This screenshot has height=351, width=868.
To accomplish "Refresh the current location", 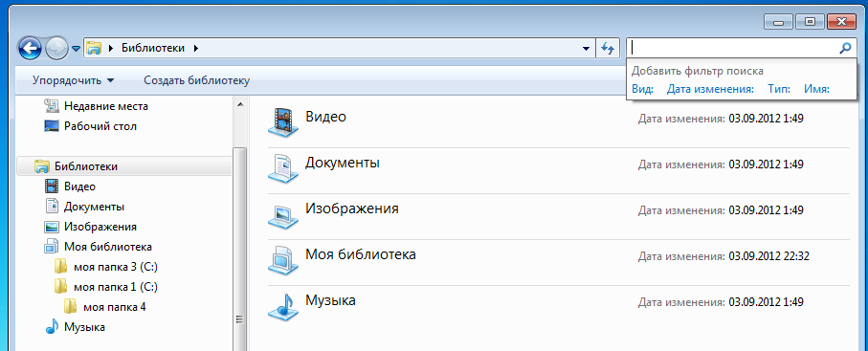I will pos(608,49).
